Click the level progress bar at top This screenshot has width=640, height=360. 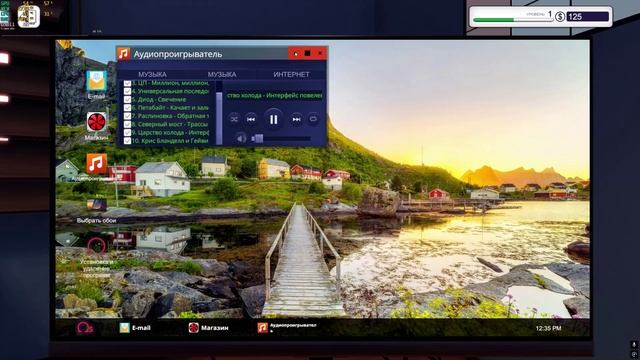click(x=513, y=20)
